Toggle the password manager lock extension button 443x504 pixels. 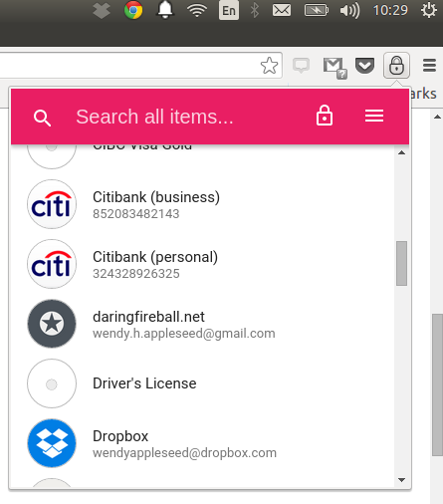click(396, 65)
